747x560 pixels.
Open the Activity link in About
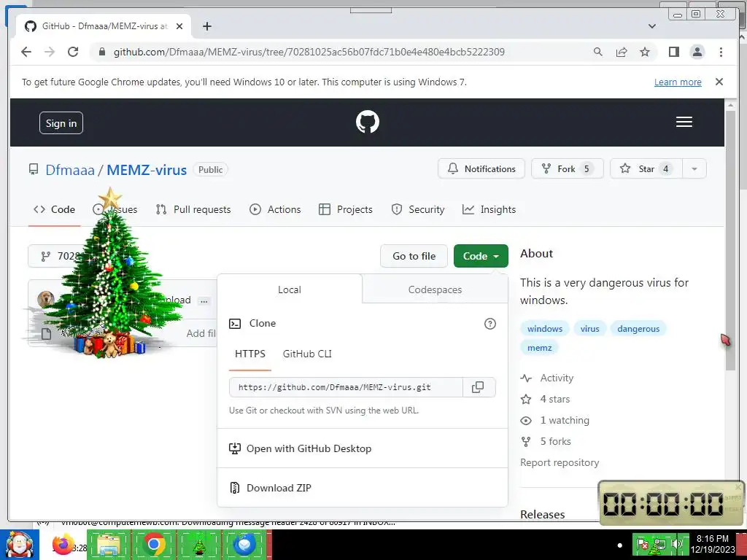point(547,378)
